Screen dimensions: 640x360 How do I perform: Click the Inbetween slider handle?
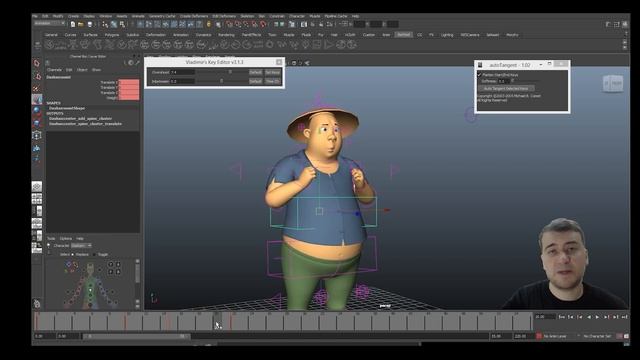(x=221, y=81)
